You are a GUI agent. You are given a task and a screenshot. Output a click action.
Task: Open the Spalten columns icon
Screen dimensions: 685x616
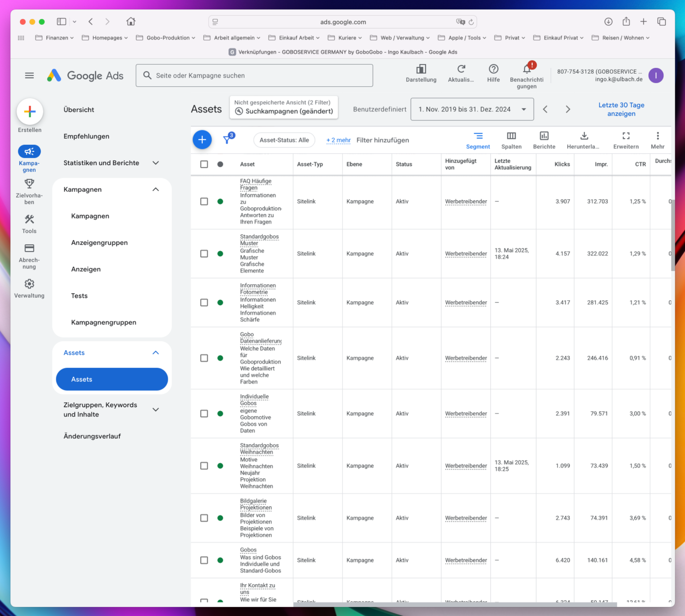pos(511,136)
